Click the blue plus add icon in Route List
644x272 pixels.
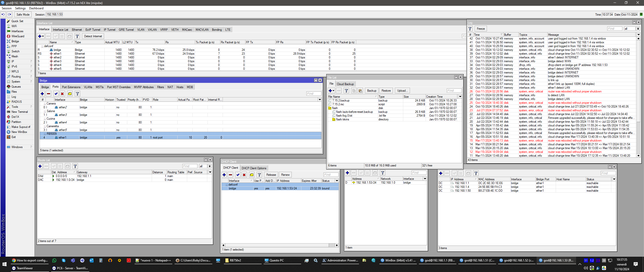(x=40, y=166)
